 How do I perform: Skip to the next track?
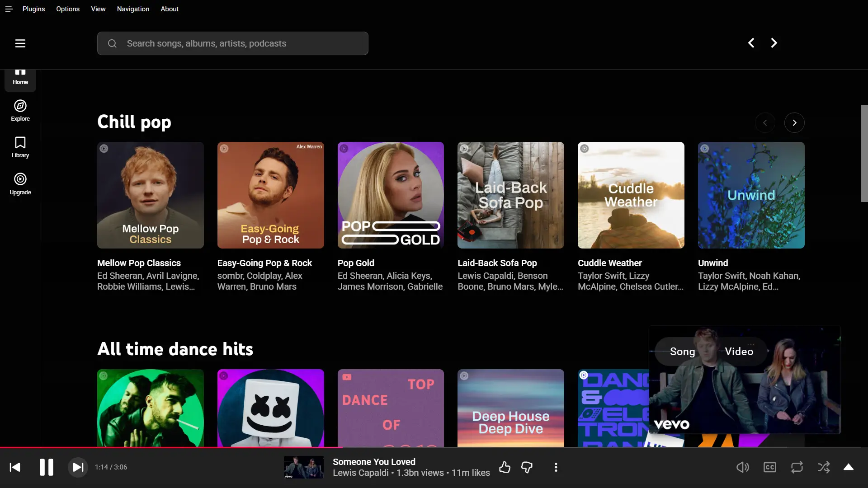pos(78,467)
